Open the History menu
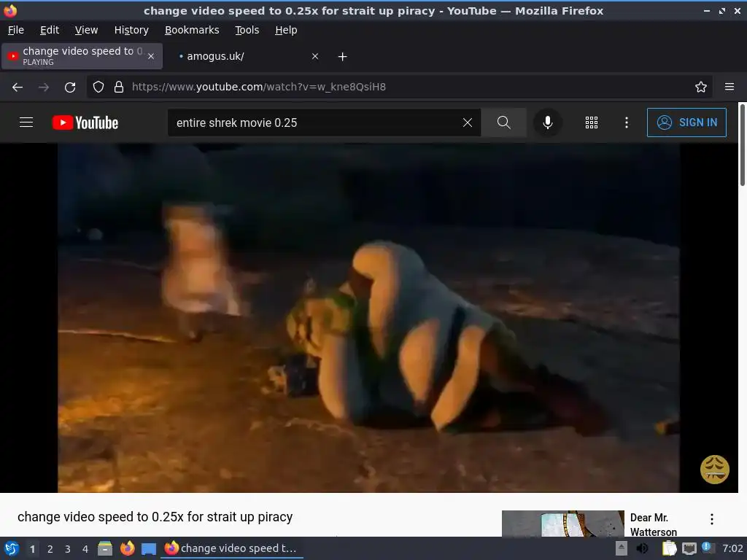The height and width of the screenshot is (560, 747). click(131, 30)
